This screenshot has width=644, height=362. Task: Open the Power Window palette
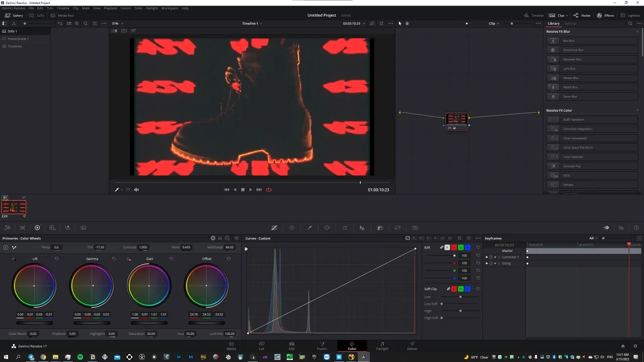[x=327, y=228]
